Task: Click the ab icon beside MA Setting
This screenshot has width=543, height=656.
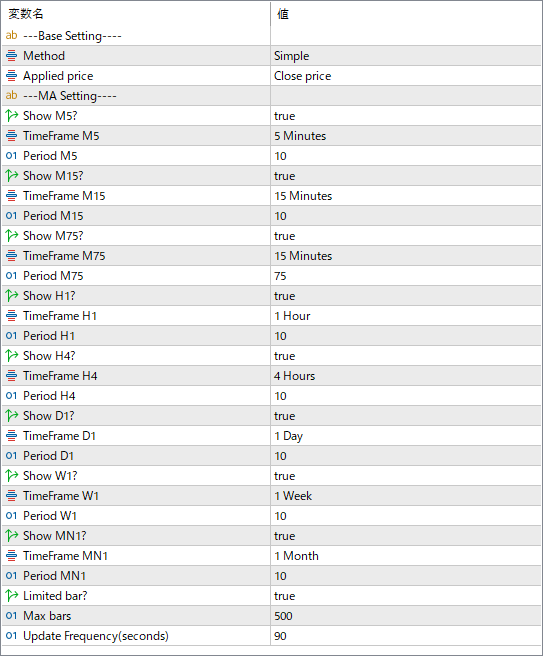Action: pos(12,95)
